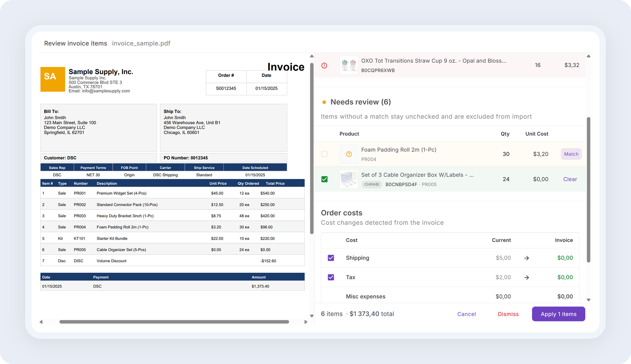The height and width of the screenshot is (364, 631).
Task: Click the CHRABI tag badge
Action: click(x=372, y=184)
